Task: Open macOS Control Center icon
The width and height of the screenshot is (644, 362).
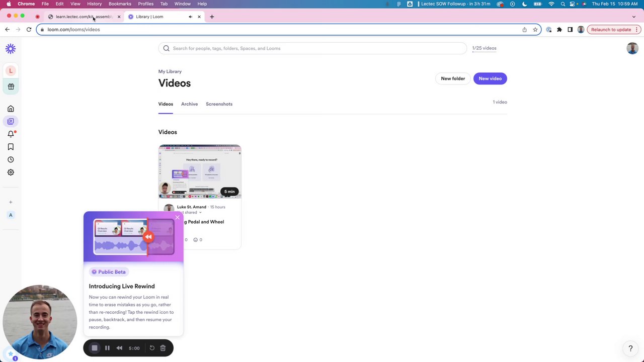Action: [575, 4]
